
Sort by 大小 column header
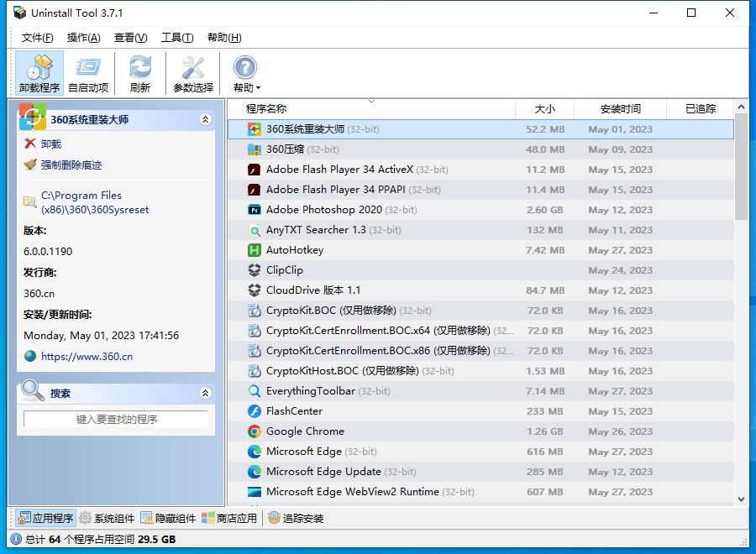[545, 109]
